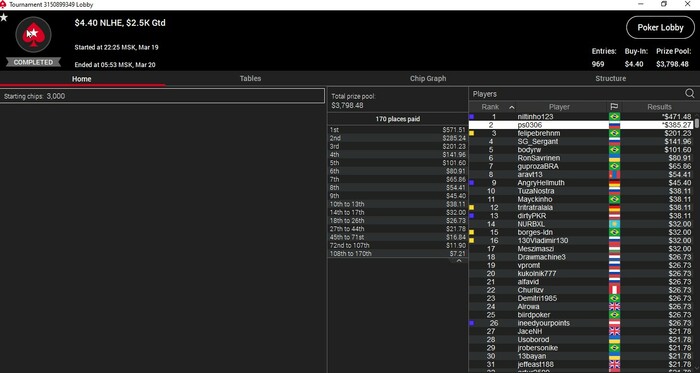
Task: Click the UK flag next to Alrowa
Action: pos(614,307)
